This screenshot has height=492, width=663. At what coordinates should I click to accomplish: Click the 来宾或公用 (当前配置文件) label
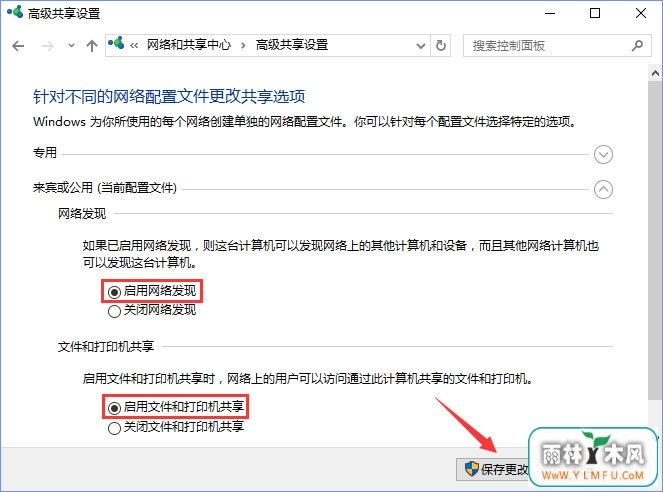tap(105, 188)
